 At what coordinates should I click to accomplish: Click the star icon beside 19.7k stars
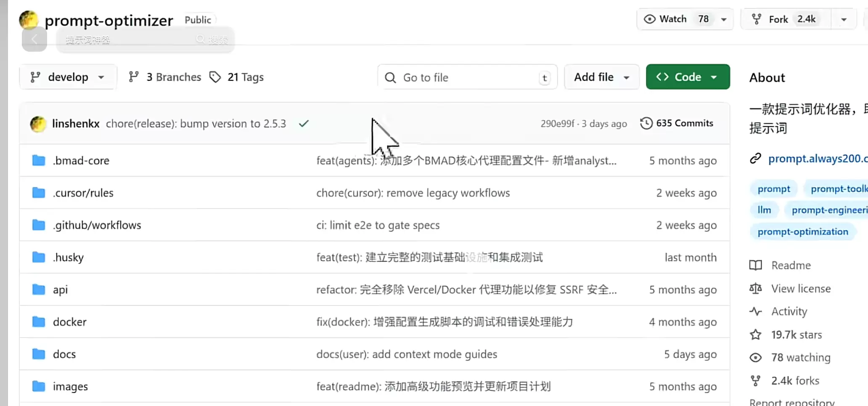pyautogui.click(x=755, y=335)
